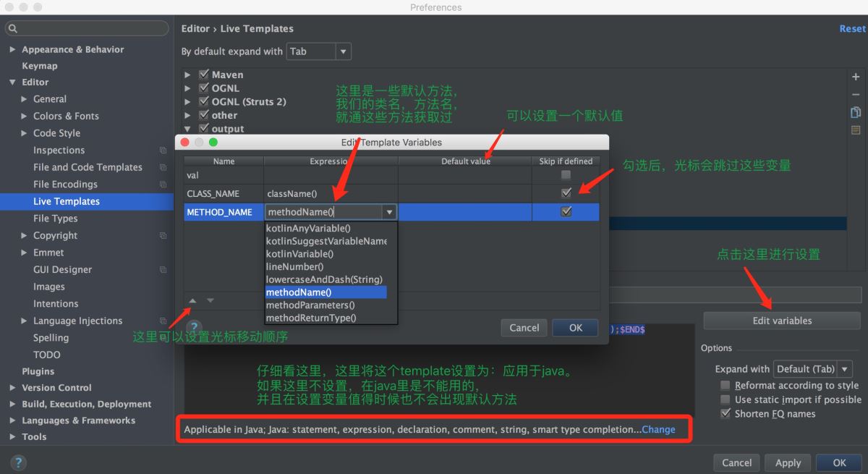Expand the Languages & Frameworks section
The height and width of the screenshot is (474, 868).
12,420
